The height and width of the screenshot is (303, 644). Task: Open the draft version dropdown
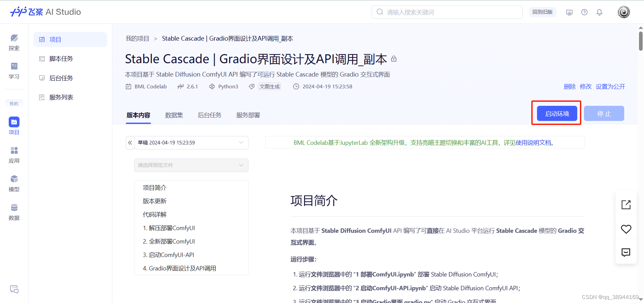tap(191, 143)
